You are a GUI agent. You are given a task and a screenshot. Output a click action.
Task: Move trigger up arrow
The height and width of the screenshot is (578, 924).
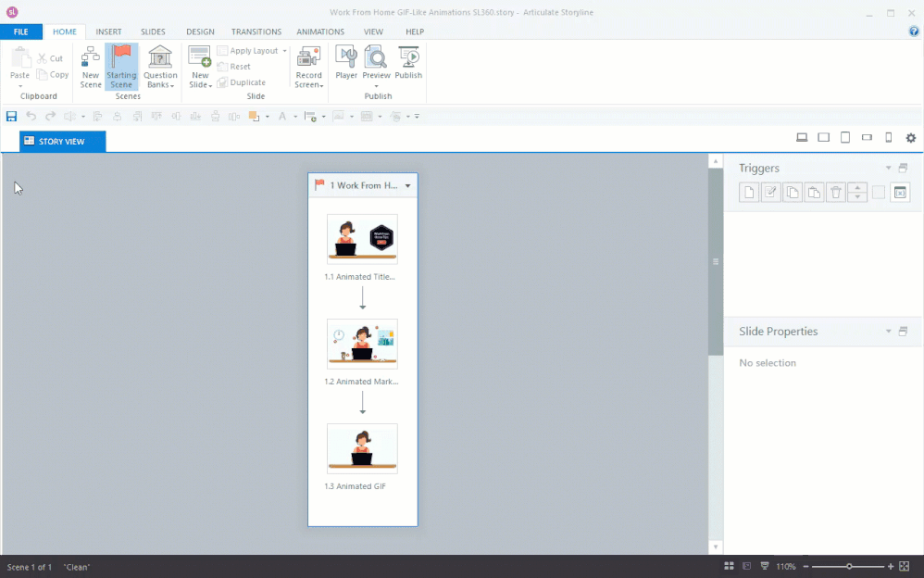[x=857, y=187]
